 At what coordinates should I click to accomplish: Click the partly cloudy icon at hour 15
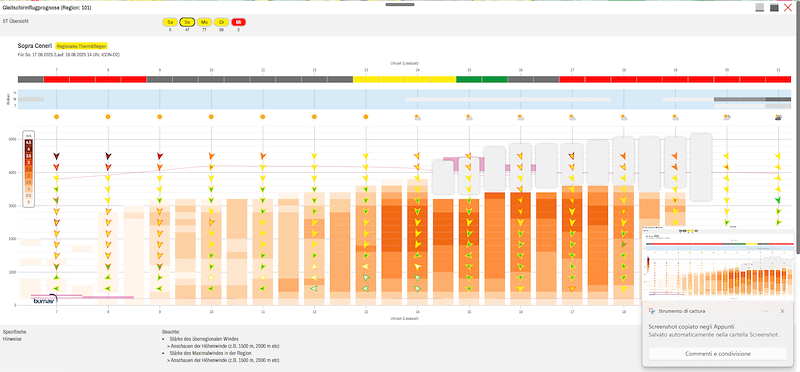469,117
